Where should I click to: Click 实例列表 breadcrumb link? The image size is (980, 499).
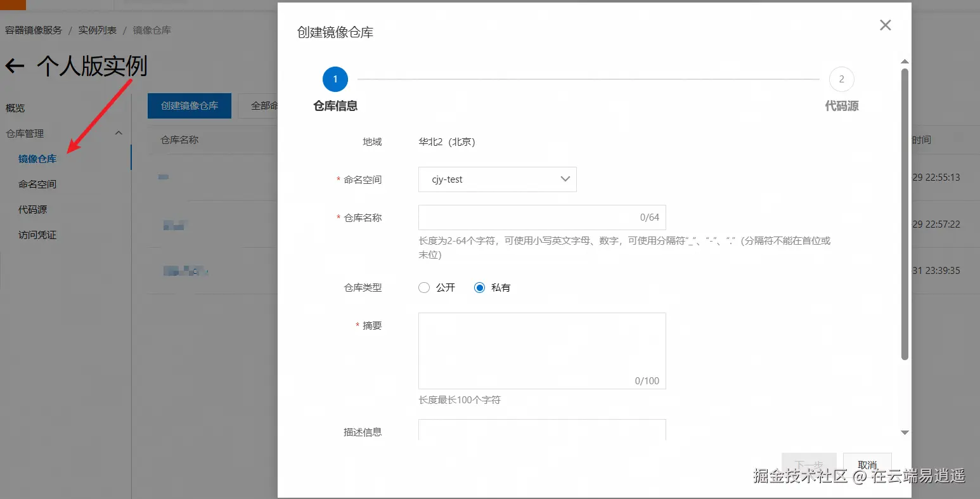click(x=98, y=30)
